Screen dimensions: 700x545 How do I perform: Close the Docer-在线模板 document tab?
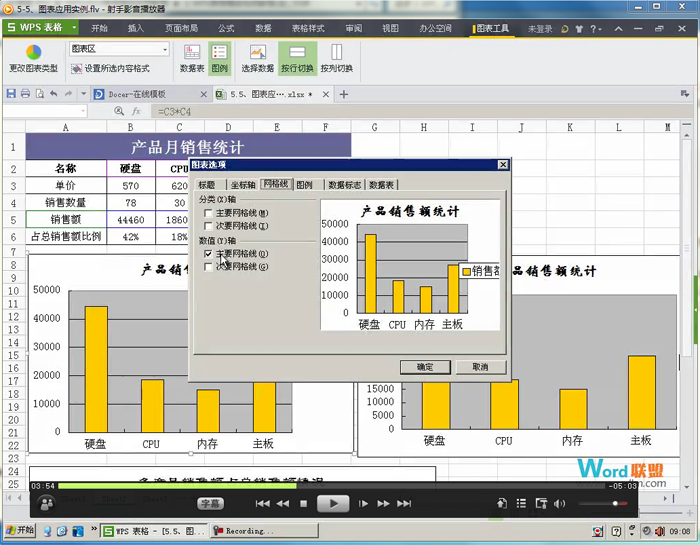(204, 94)
